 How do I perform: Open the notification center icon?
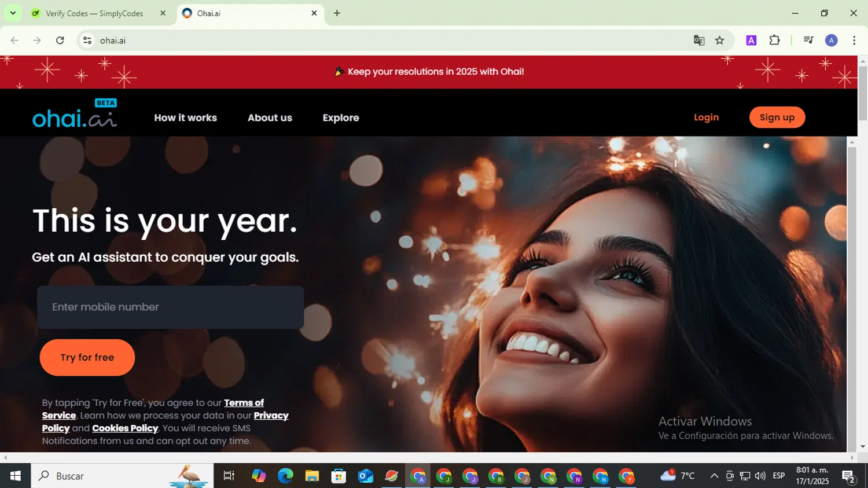tap(849, 476)
